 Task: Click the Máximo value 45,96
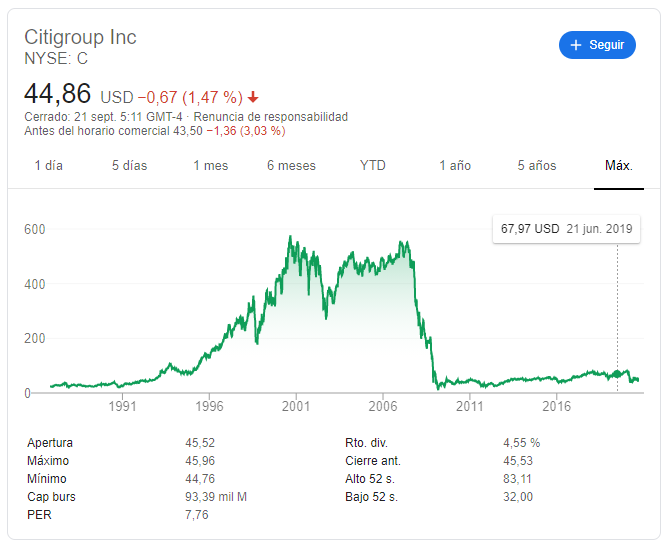click(200, 461)
